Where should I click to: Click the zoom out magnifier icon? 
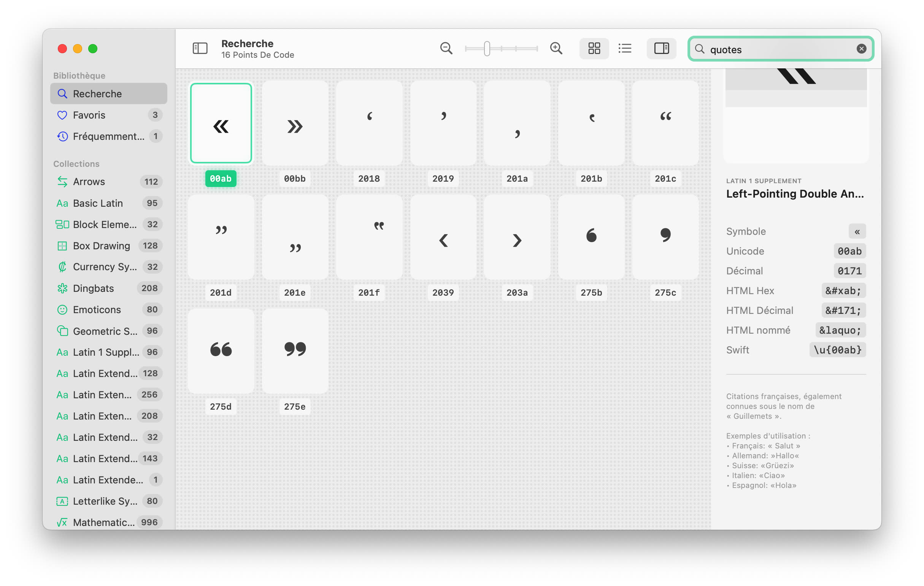click(446, 48)
